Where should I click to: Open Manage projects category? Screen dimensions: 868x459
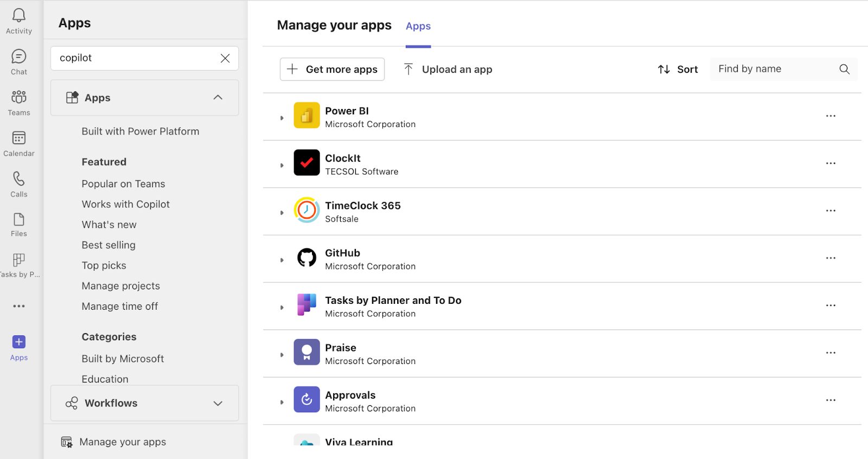coord(121,286)
